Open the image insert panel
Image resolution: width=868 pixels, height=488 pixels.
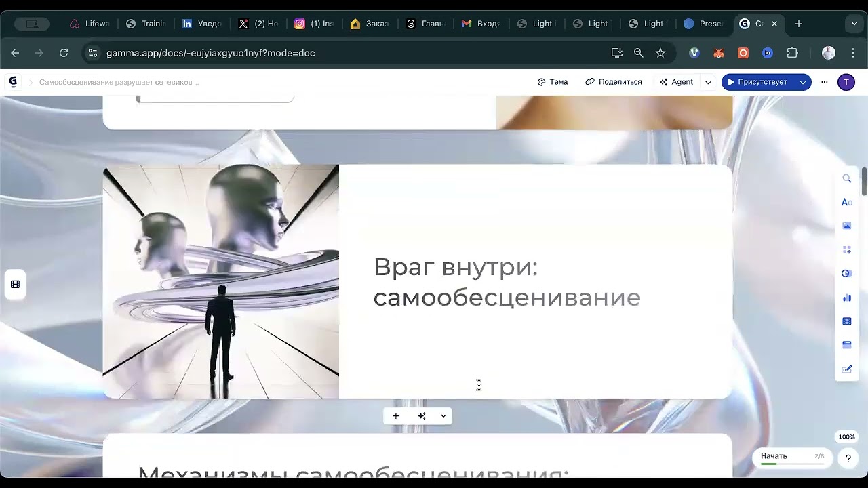point(847,226)
